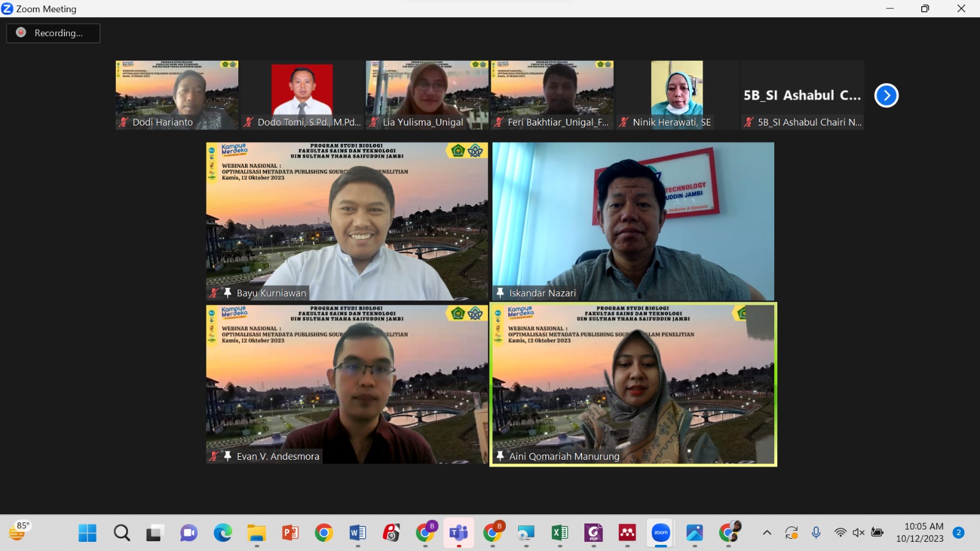Toggle the muted volume speaker icon
The image size is (980, 551).
click(859, 533)
